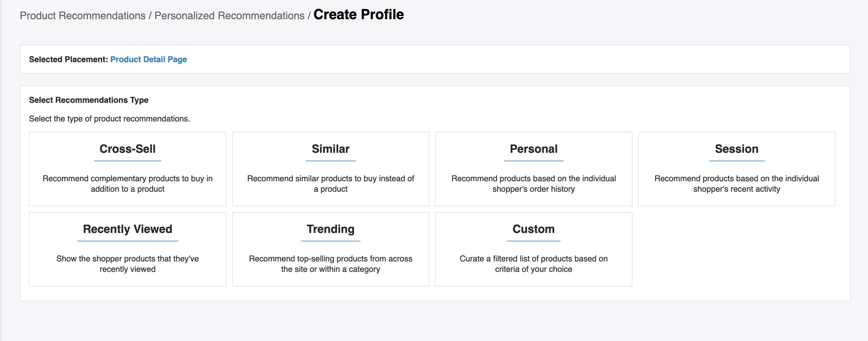Click the Cross-Sell heading text
This screenshot has height=341, width=868.
(x=127, y=149)
